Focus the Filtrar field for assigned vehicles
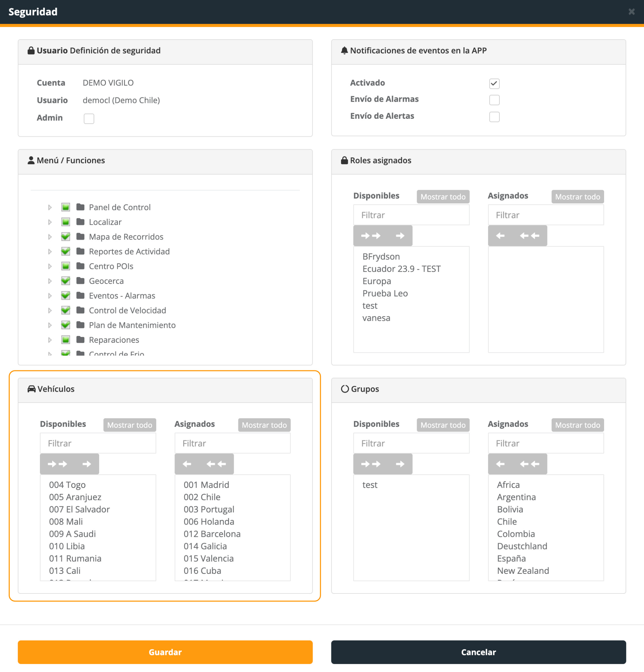Image resolution: width=644 pixels, height=672 pixels. click(232, 443)
